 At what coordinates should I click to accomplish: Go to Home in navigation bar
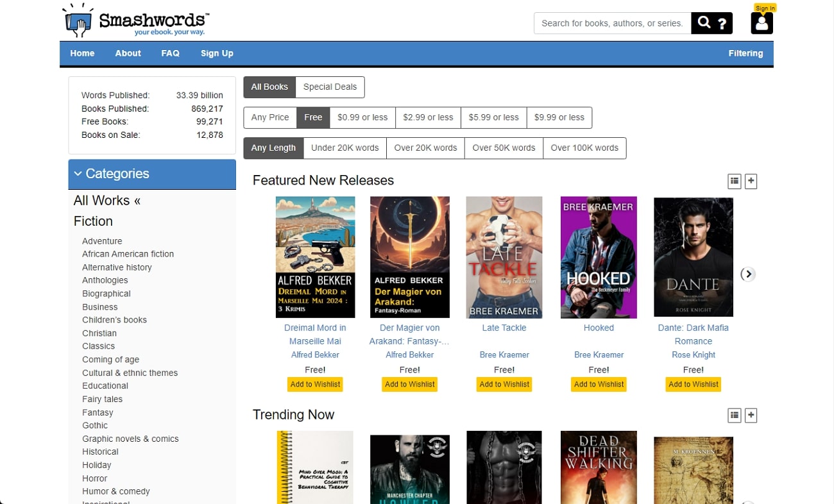click(82, 53)
